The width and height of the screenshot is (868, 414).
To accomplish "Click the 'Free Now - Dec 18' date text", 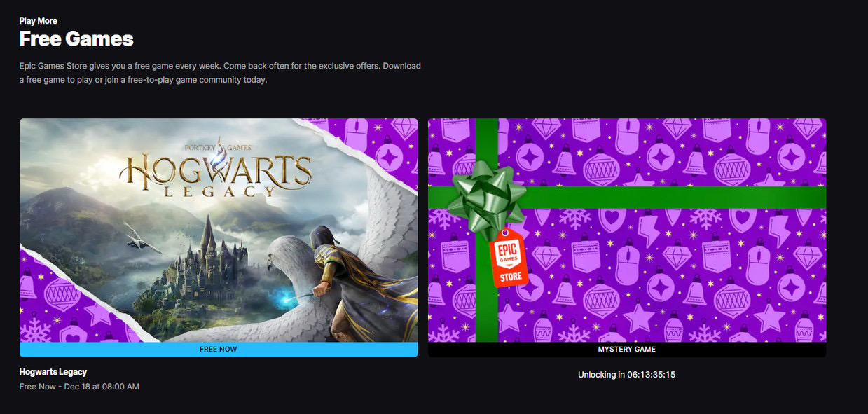I will point(79,387).
